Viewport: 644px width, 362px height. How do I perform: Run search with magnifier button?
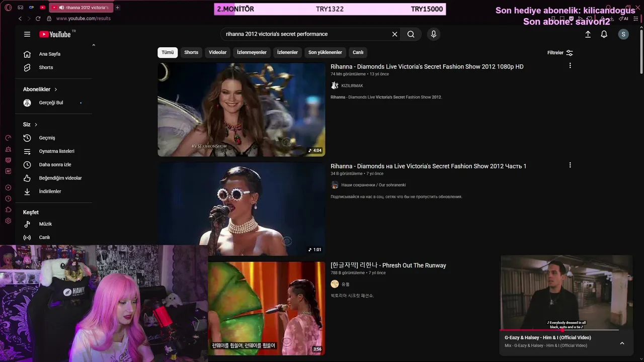(411, 34)
